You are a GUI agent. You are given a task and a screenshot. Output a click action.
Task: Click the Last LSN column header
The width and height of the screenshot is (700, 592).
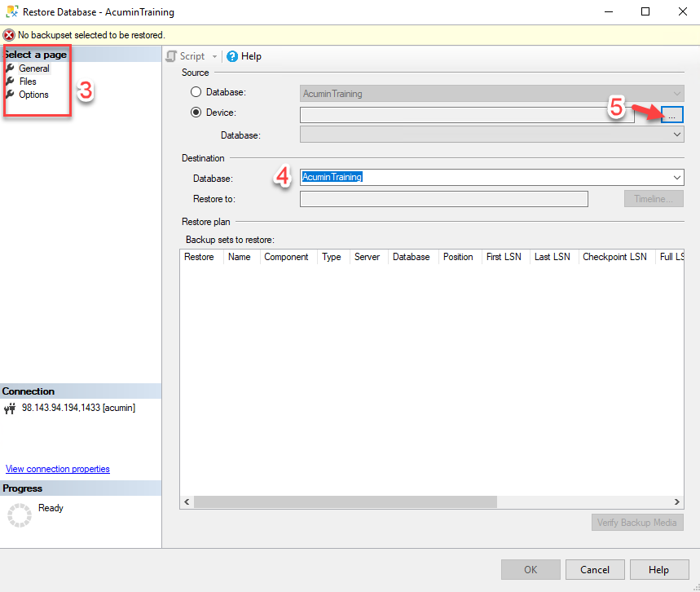coord(553,257)
